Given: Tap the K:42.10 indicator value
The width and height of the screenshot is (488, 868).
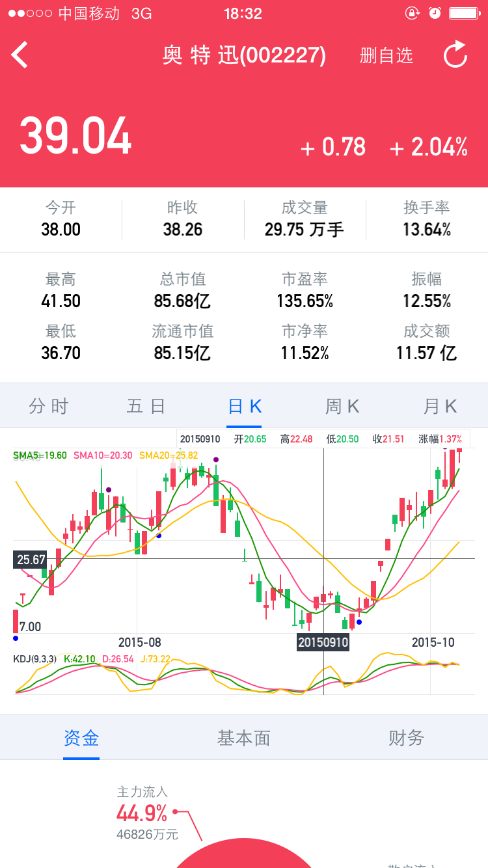Looking at the screenshot, I should (x=80, y=659).
